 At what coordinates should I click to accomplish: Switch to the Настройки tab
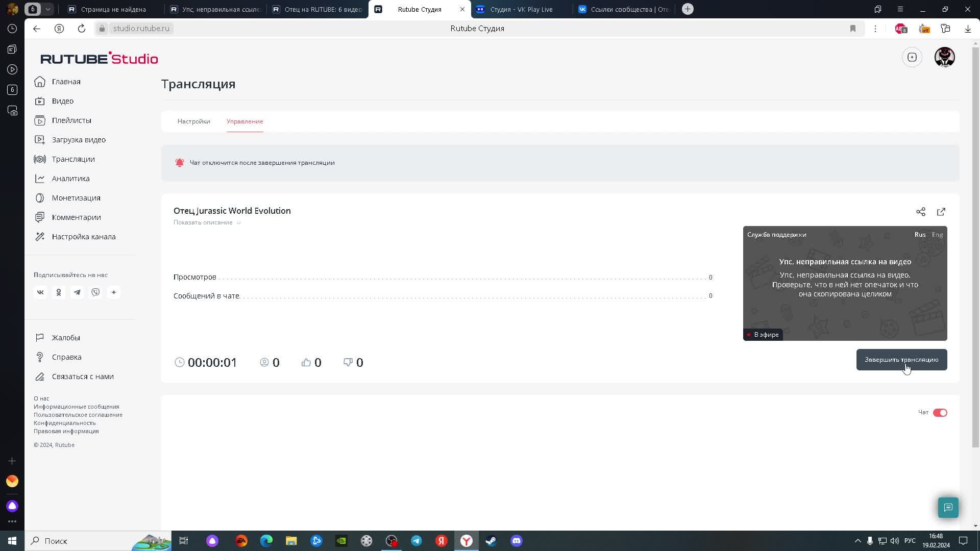pyautogui.click(x=193, y=121)
